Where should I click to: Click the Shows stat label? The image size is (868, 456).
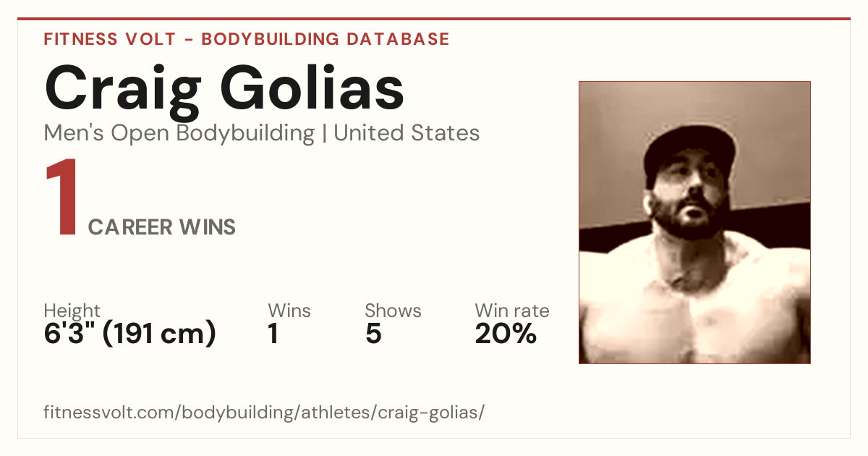pyautogui.click(x=393, y=311)
